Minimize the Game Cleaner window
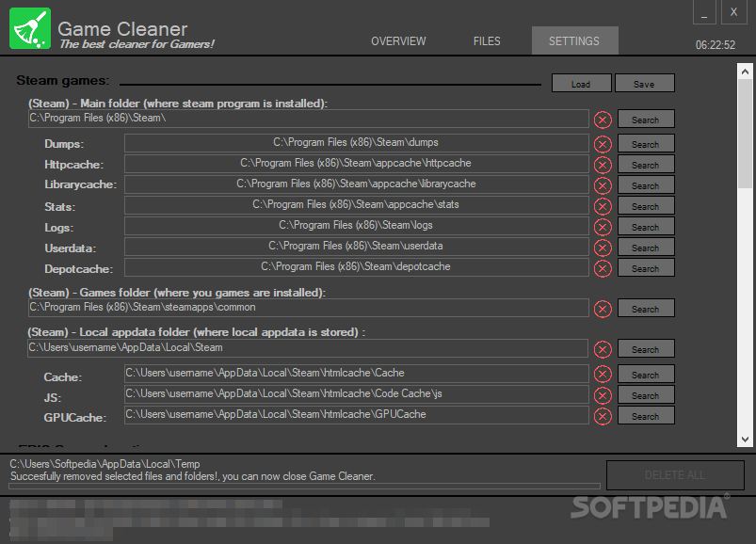The image size is (756, 544). click(x=704, y=12)
